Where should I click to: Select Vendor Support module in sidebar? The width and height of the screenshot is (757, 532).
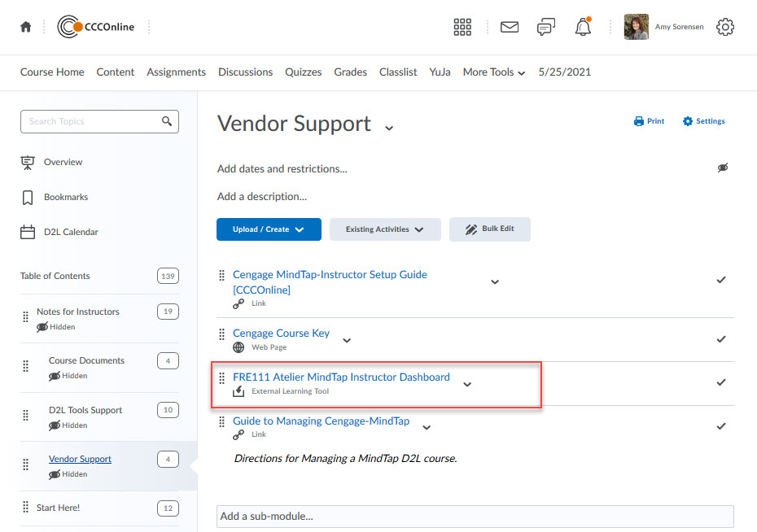click(x=80, y=459)
